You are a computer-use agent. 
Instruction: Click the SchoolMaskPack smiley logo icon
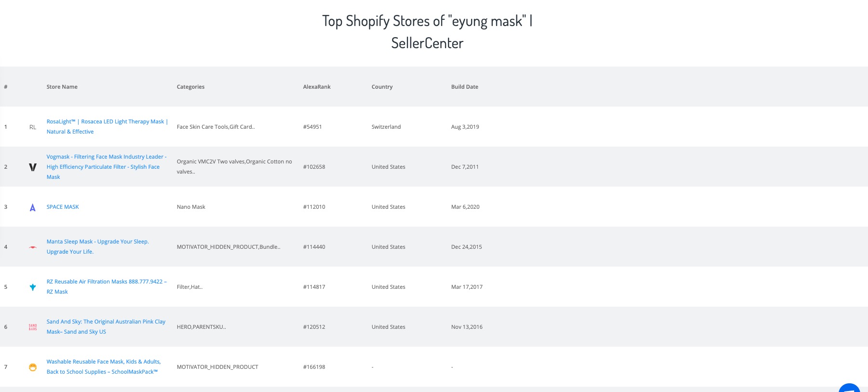33,367
